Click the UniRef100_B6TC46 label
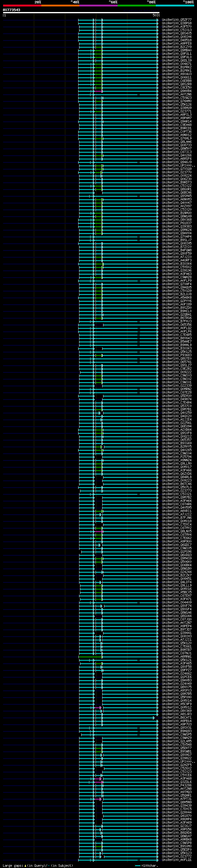 pos(177,484)
